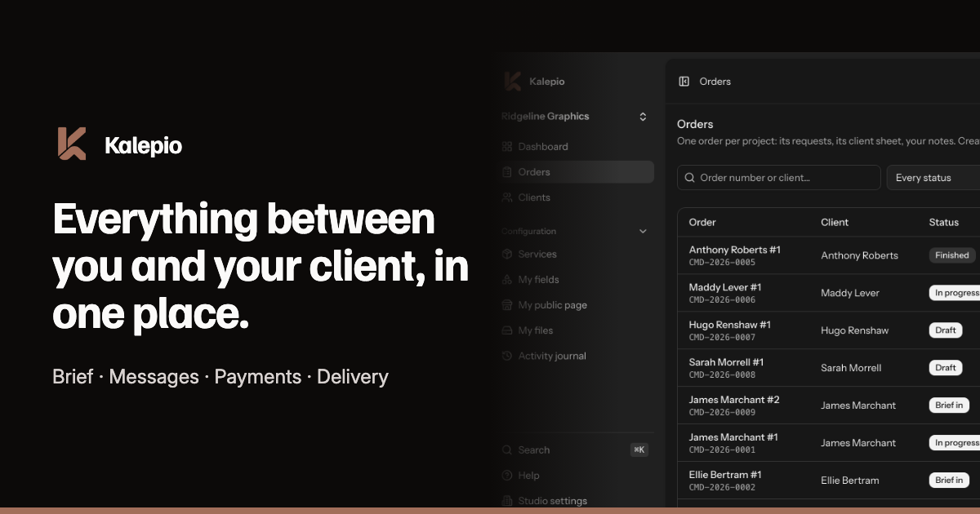Screen dimensions: 980x514
Task: Open the Every status filter dropdown
Action: point(933,178)
